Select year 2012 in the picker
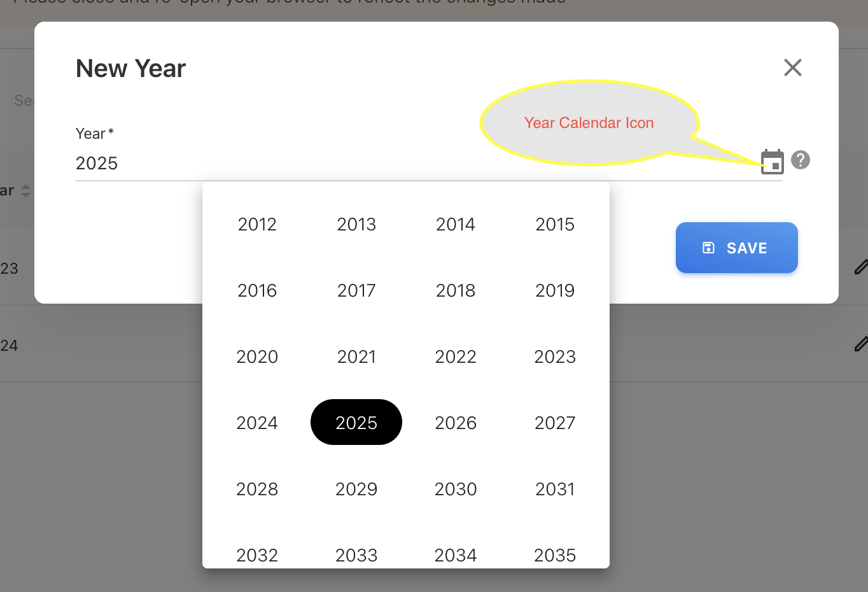The image size is (868, 592). click(257, 224)
